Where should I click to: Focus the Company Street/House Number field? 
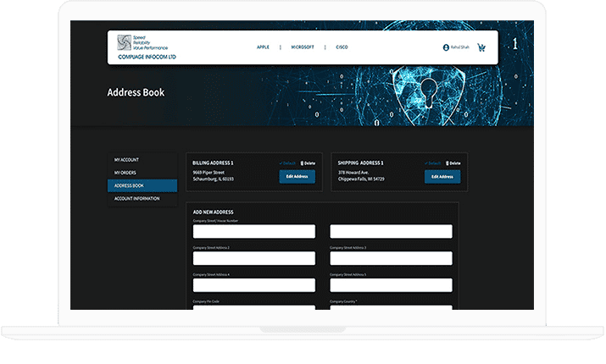point(253,231)
